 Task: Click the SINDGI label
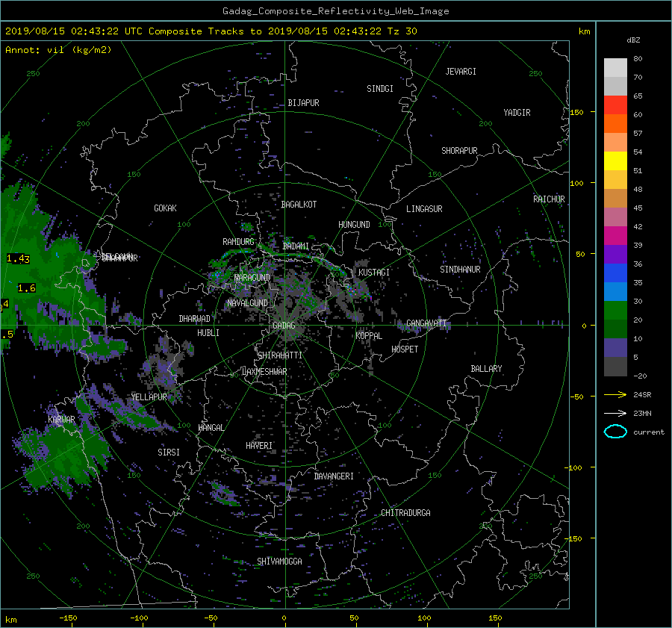[x=380, y=89]
